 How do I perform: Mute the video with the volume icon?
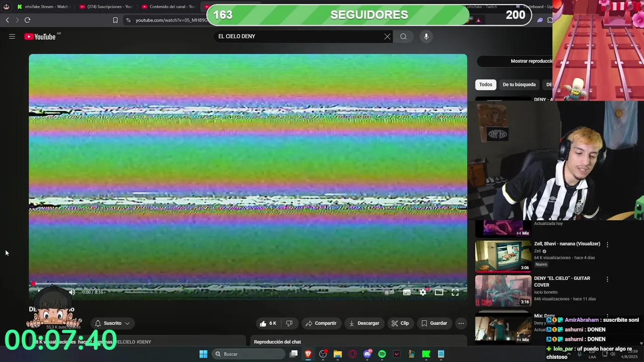[x=72, y=292]
